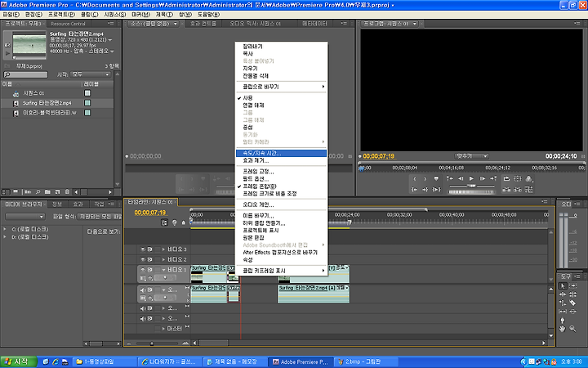588x368 pixels.
Task: Select the Hand tool
Action: click(x=562, y=329)
